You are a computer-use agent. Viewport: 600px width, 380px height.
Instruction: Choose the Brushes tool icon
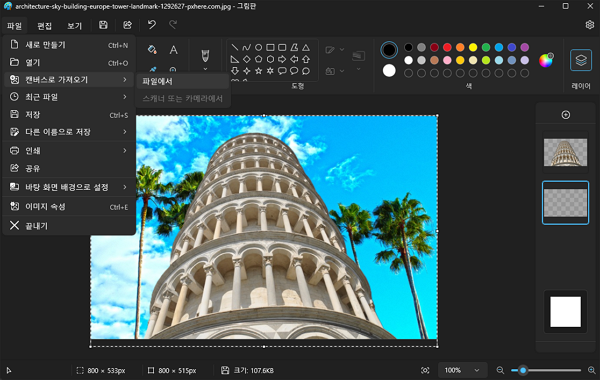coord(205,55)
